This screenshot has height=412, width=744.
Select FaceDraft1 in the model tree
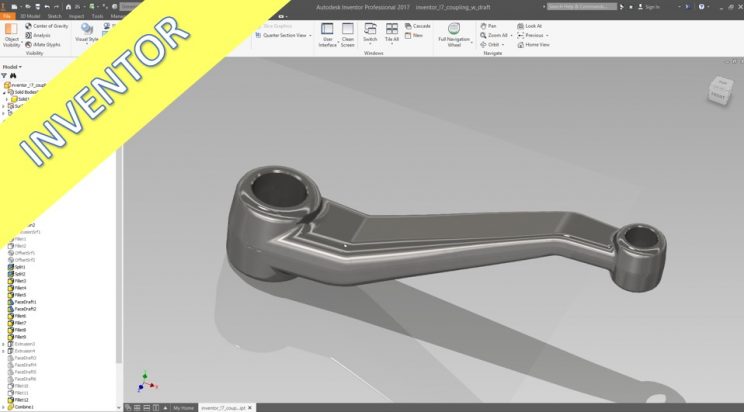(x=26, y=302)
